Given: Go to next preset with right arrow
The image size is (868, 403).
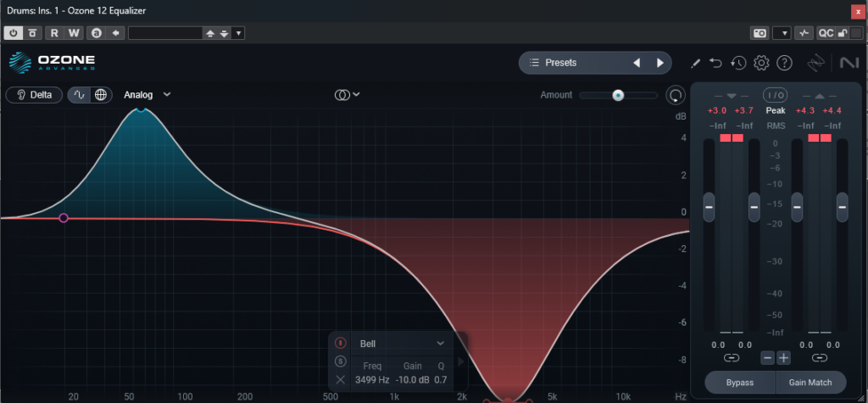Looking at the screenshot, I should click(659, 63).
